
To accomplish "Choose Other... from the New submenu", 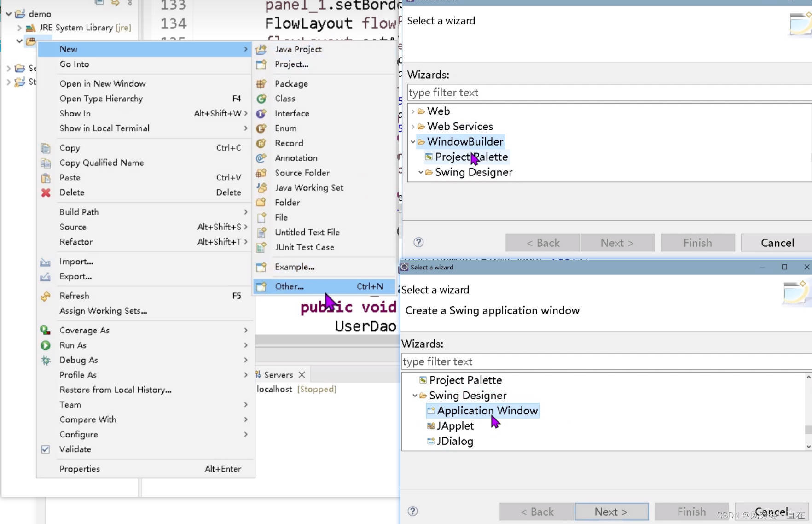I will pos(325,286).
